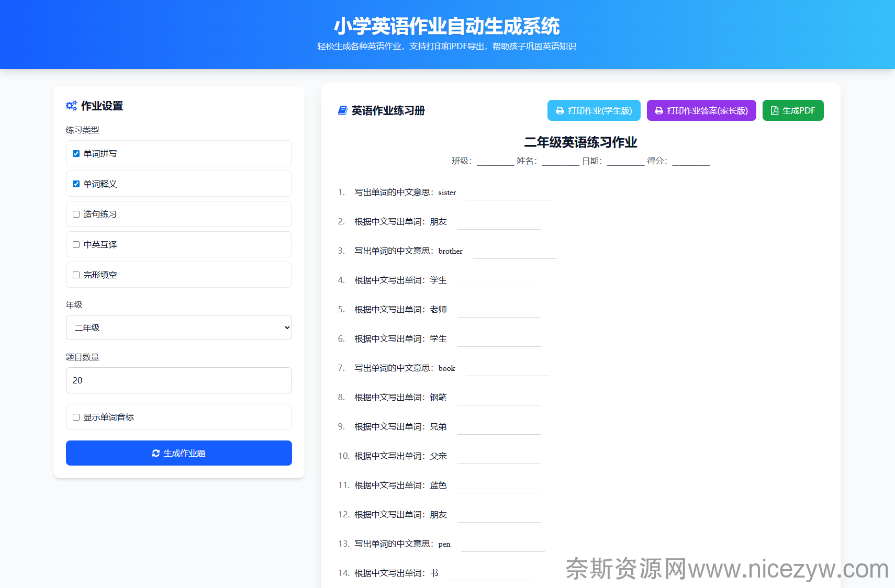Viewport: 895px width, 588px height.
Task: Click the green 生成PDF button
Action: (792, 110)
